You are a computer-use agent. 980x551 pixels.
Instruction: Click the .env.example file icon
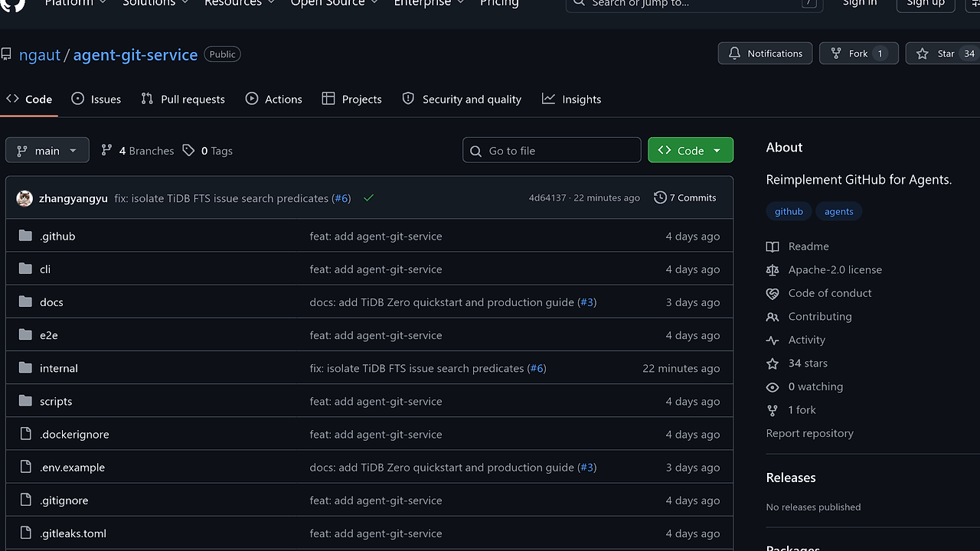[25, 467]
